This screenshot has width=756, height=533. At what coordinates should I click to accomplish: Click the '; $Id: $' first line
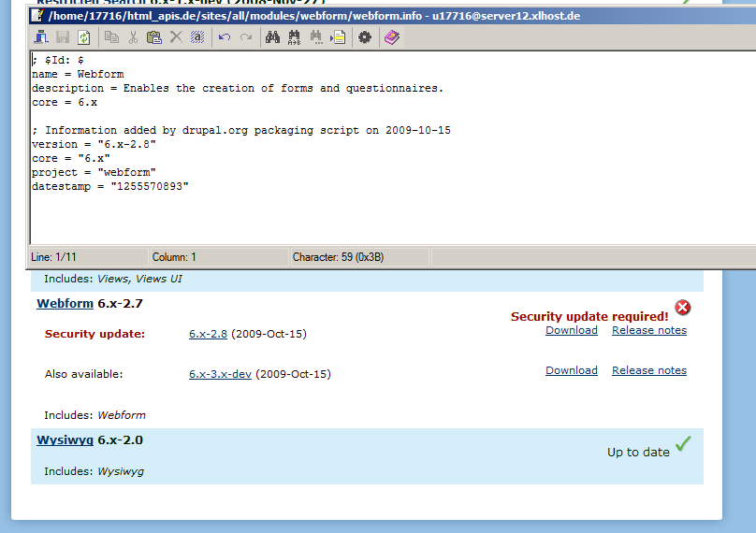coord(58,60)
